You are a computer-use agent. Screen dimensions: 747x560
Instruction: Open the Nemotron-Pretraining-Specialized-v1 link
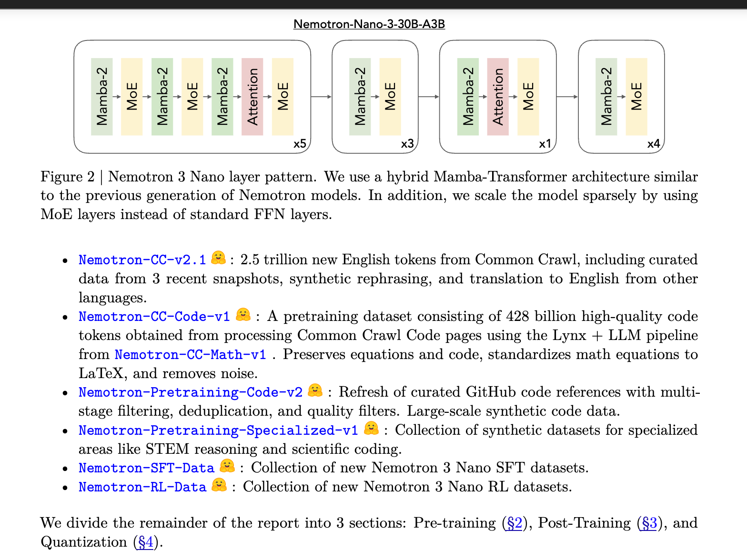(218, 430)
